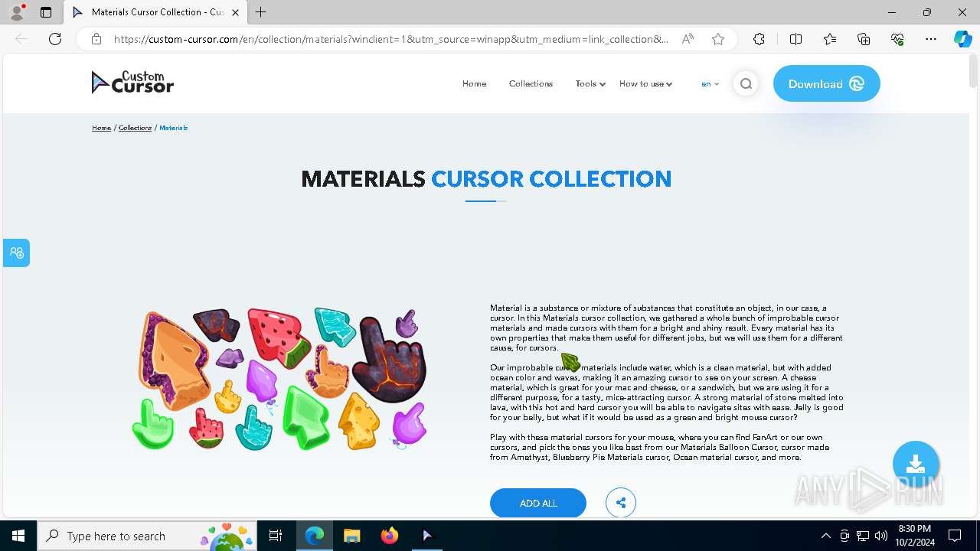The height and width of the screenshot is (551, 980).
Task: Open the Windows notification center
Action: tap(955, 536)
